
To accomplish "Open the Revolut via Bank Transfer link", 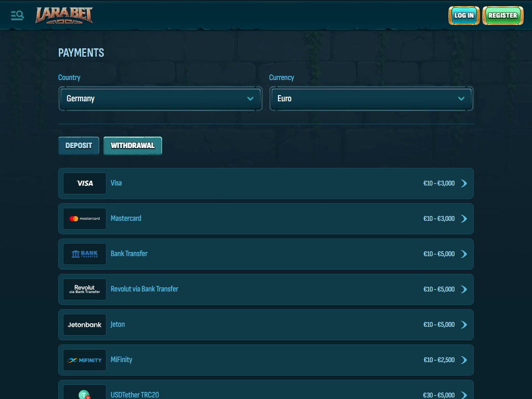I will point(144,289).
